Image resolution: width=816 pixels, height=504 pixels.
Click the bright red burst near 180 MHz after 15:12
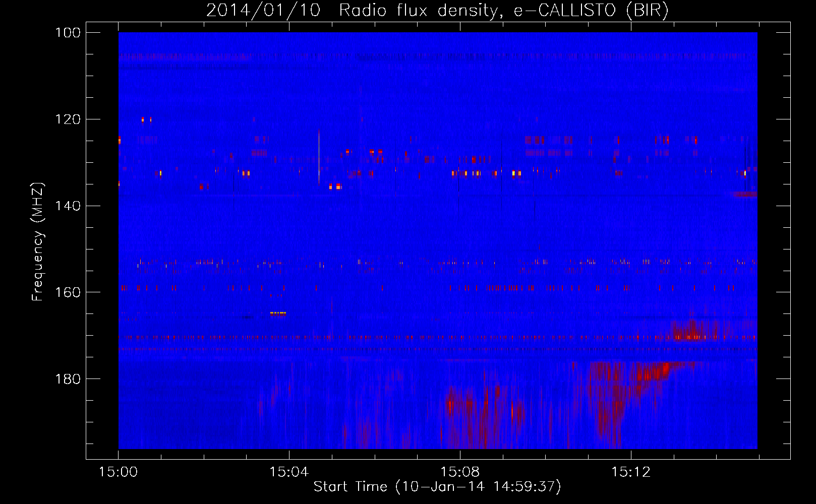[x=653, y=372]
